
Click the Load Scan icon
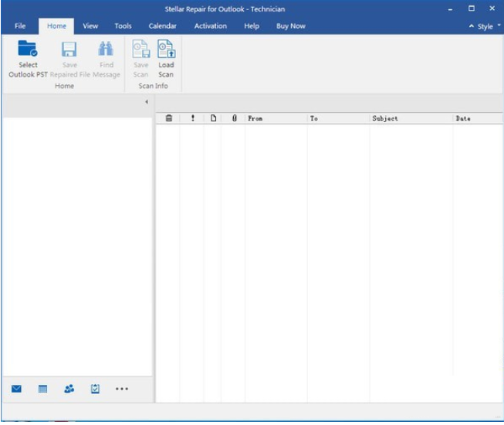[x=166, y=49]
